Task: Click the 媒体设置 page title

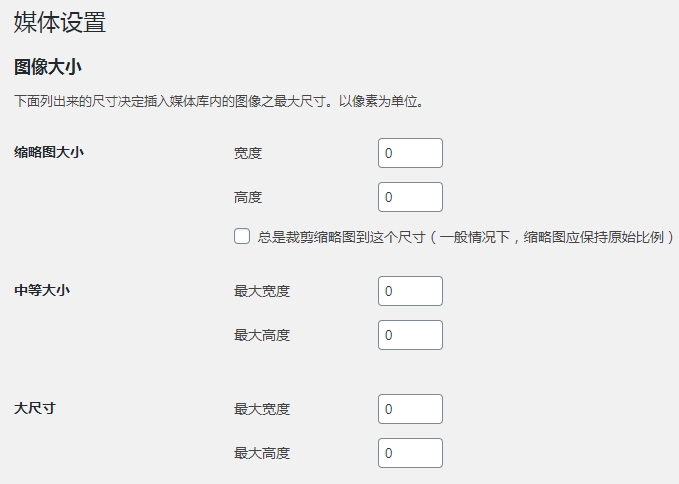Action: 60,22
